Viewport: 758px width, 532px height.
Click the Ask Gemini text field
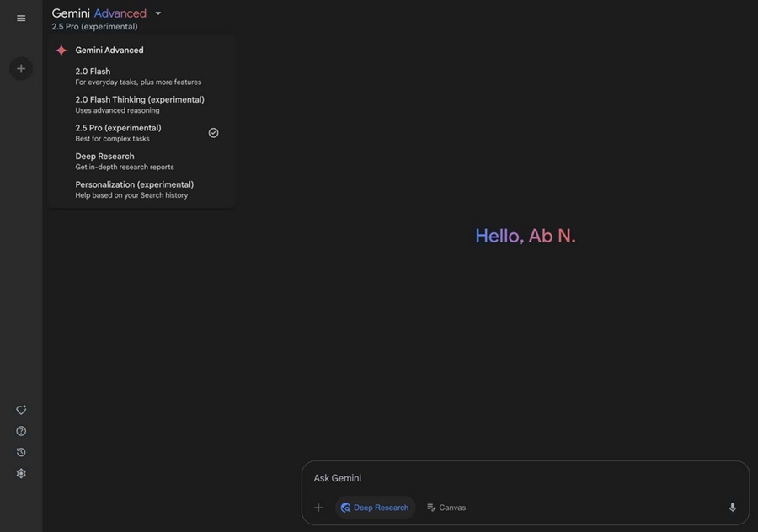point(525,478)
